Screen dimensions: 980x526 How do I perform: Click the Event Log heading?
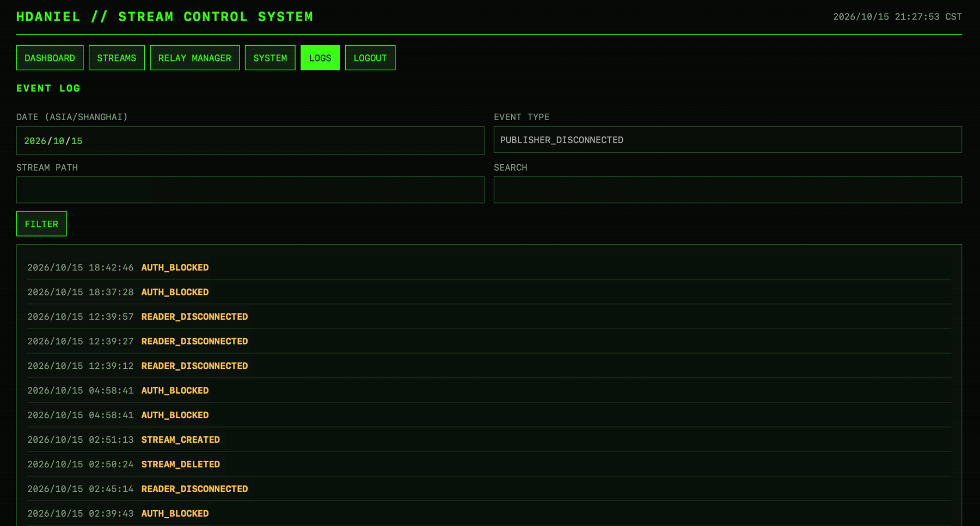coord(48,88)
